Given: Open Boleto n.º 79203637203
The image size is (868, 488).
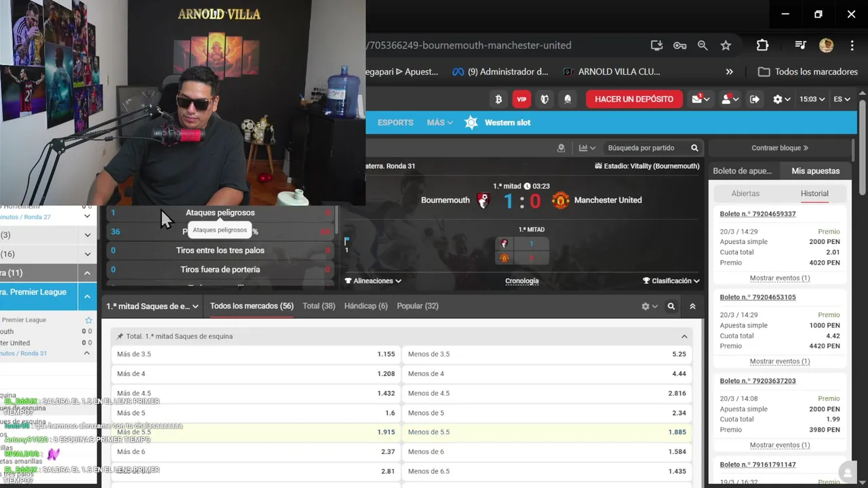Looking at the screenshot, I should [757, 381].
